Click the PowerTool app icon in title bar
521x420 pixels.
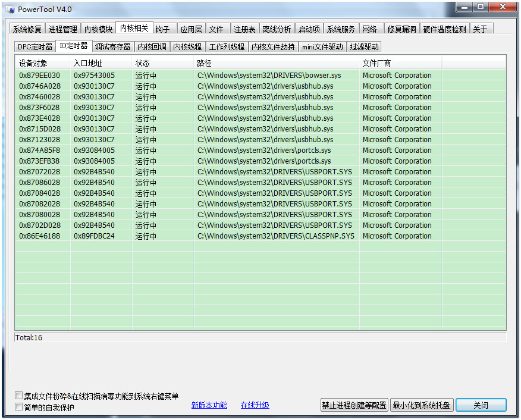tap(10, 10)
